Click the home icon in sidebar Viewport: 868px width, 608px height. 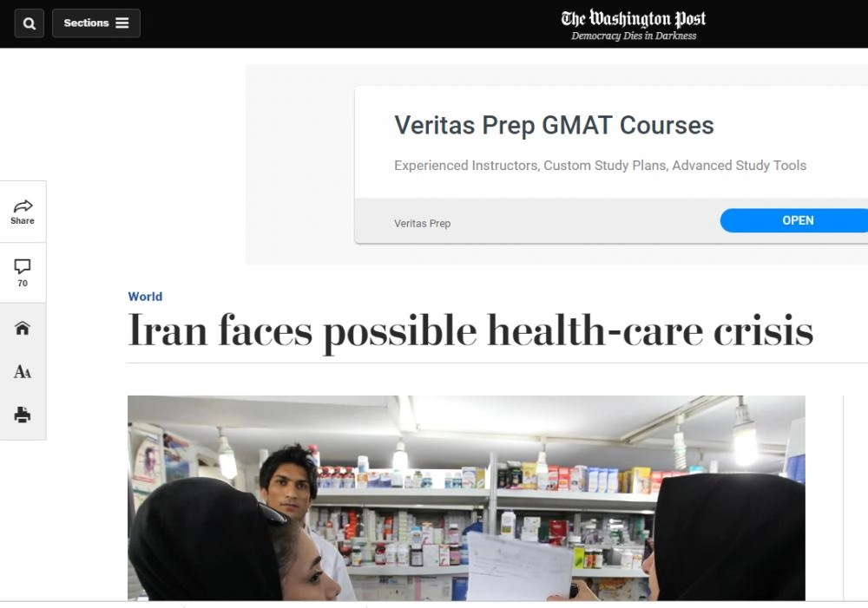click(x=23, y=328)
